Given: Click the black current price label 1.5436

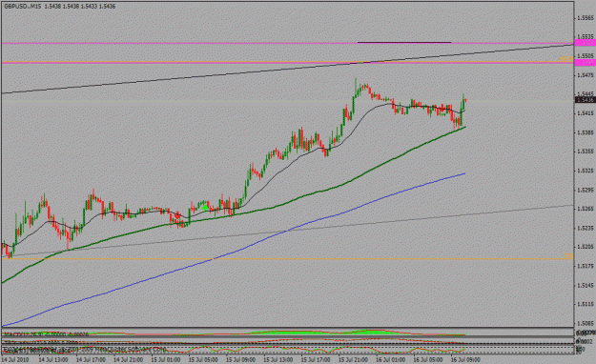Looking at the screenshot, I should 586,100.
